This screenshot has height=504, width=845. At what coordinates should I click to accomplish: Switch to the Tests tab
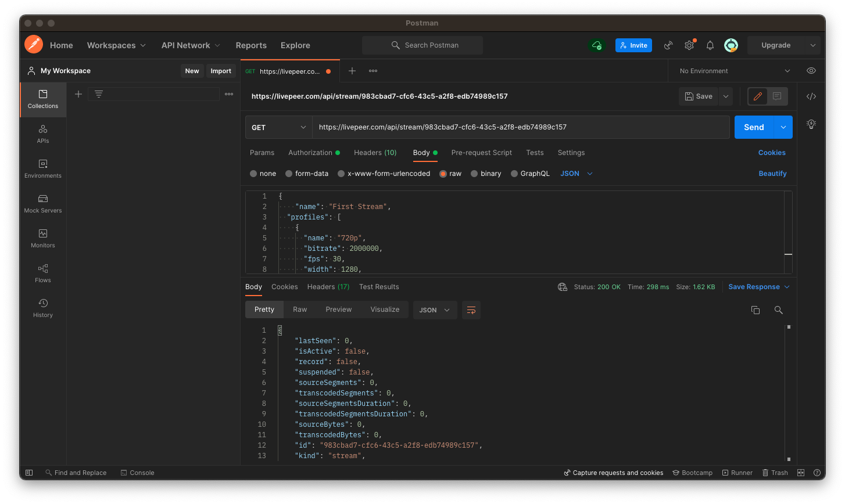(x=535, y=153)
